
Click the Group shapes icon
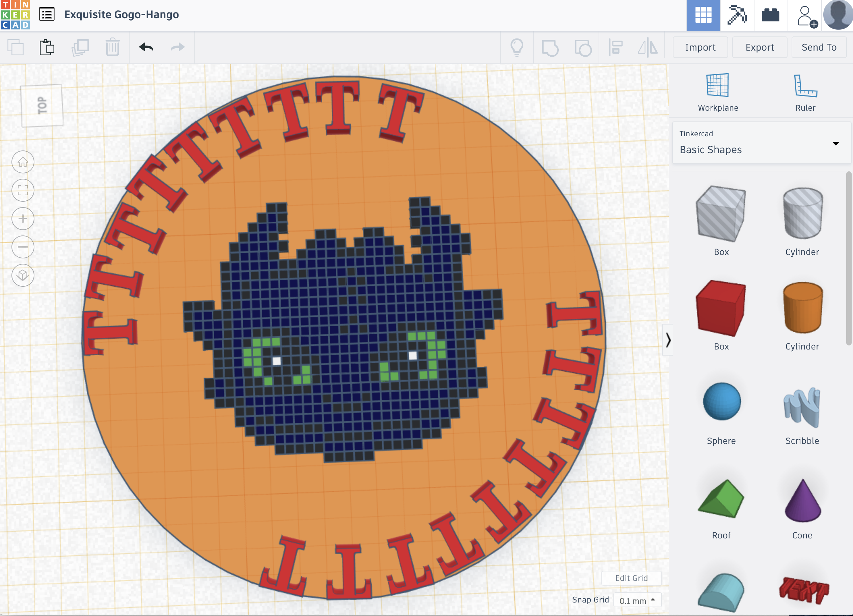click(550, 48)
